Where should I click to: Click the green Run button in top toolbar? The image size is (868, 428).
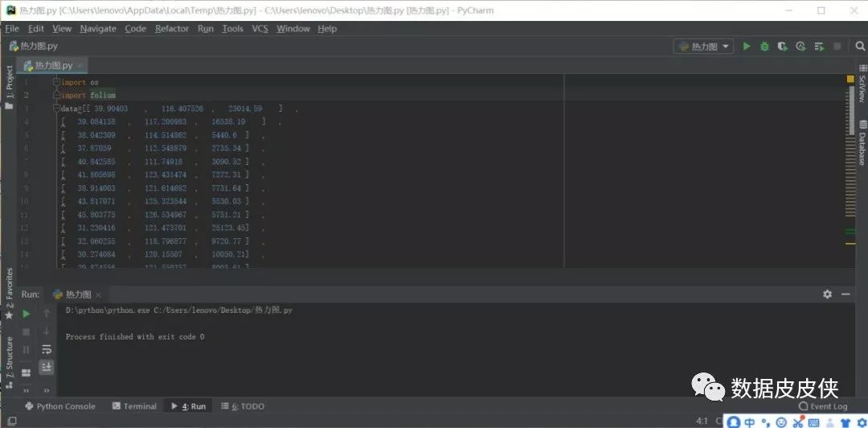tap(747, 47)
